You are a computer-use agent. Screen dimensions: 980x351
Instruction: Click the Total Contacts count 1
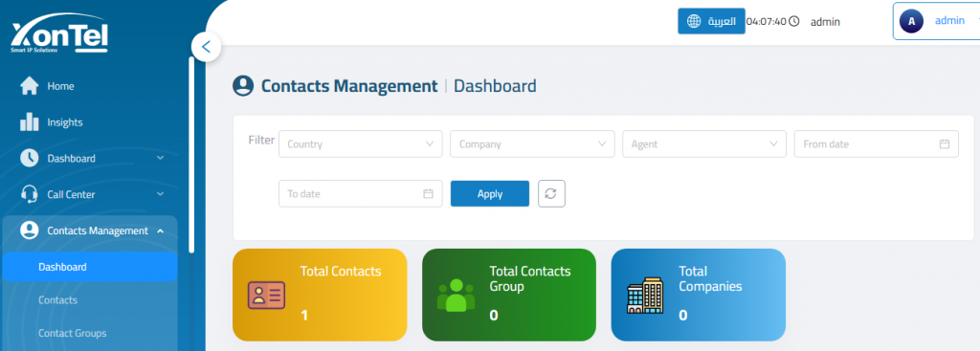(304, 316)
